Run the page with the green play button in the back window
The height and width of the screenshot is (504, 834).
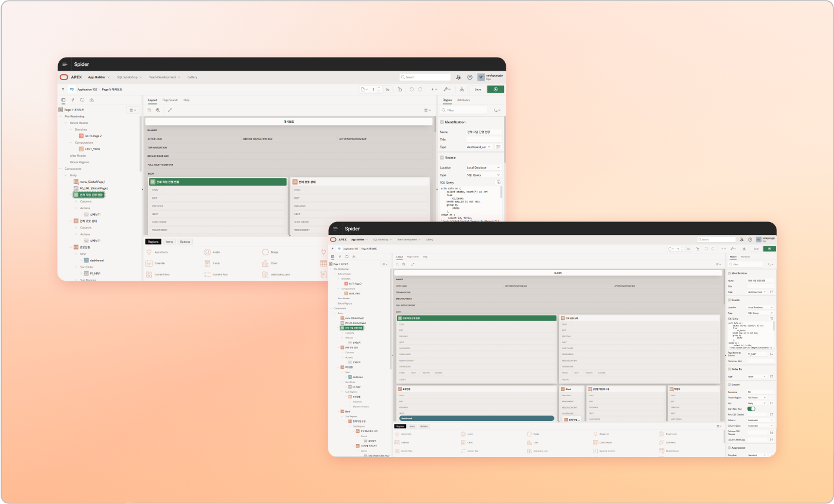point(496,89)
